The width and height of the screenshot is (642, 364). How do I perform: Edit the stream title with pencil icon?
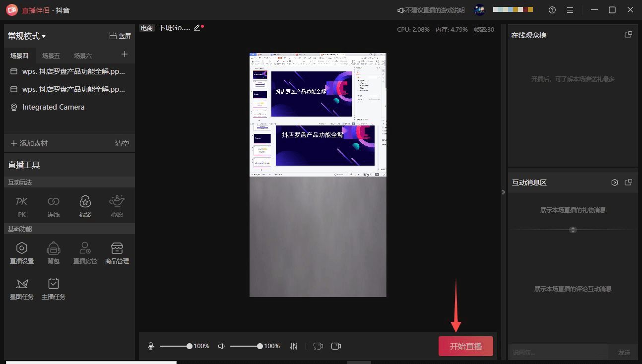(197, 28)
